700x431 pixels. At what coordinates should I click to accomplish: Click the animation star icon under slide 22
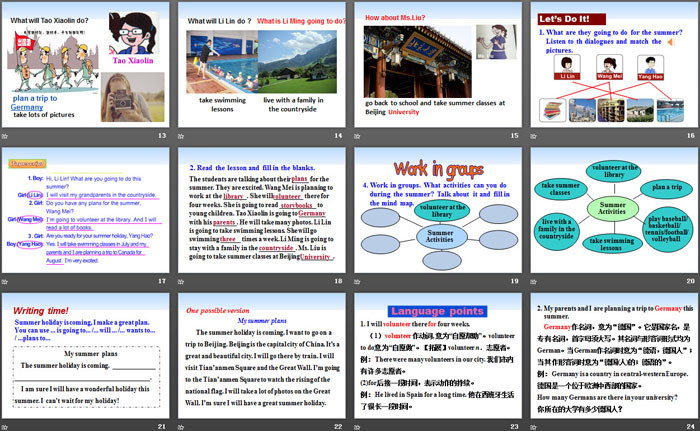(x=181, y=427)
